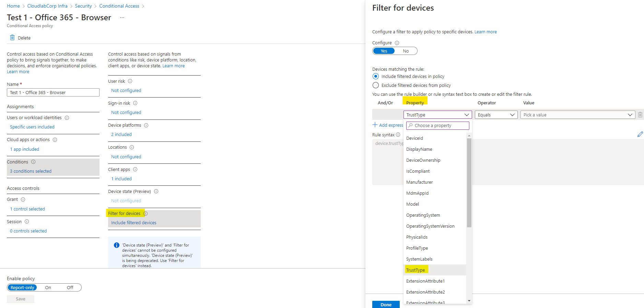Select Exclude filtered devices from policy
Viewport: 644px width, 308px height.
376,85
